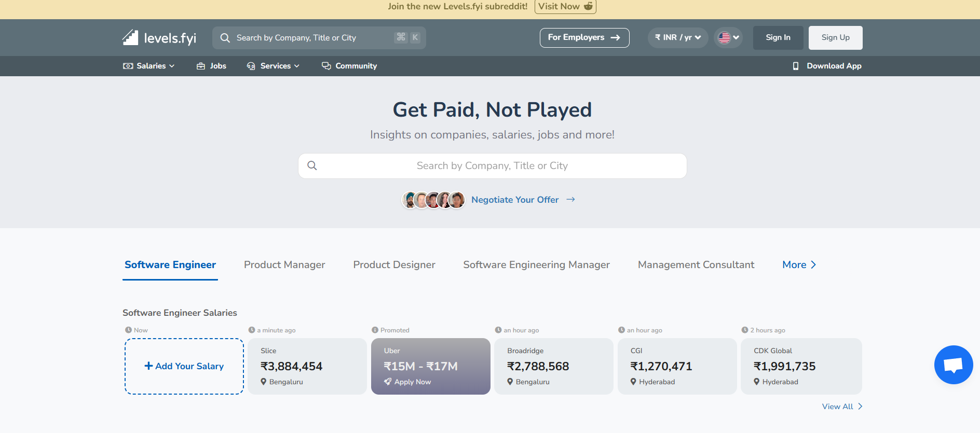Click Apply Now on Uber card
The height and width of the screenshot is (433, 980).
[x=413, y=382]
